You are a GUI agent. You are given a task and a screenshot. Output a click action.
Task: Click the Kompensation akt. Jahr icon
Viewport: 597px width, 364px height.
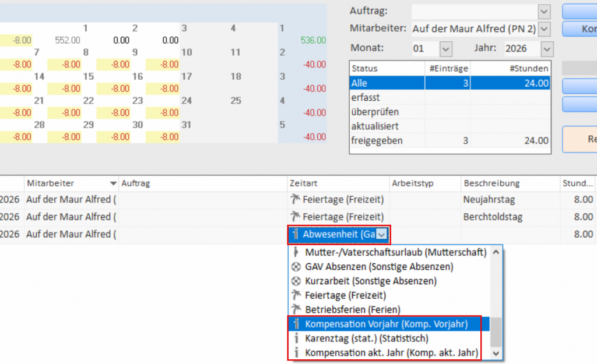297,352
